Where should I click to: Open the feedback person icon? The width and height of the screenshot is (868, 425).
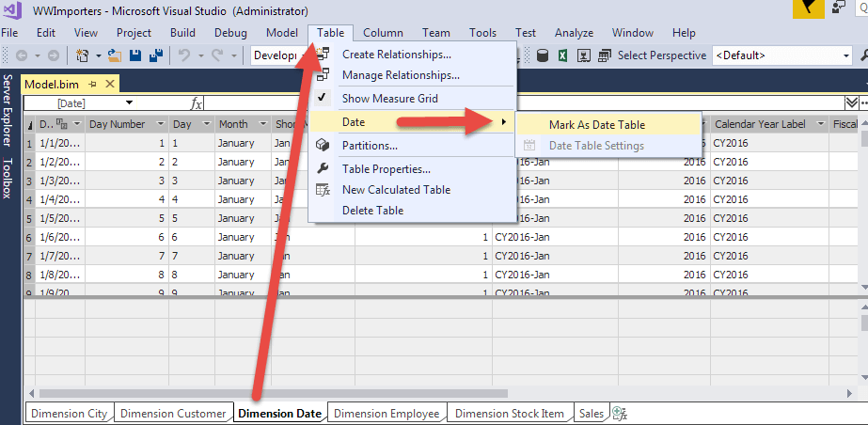(839, 8)
